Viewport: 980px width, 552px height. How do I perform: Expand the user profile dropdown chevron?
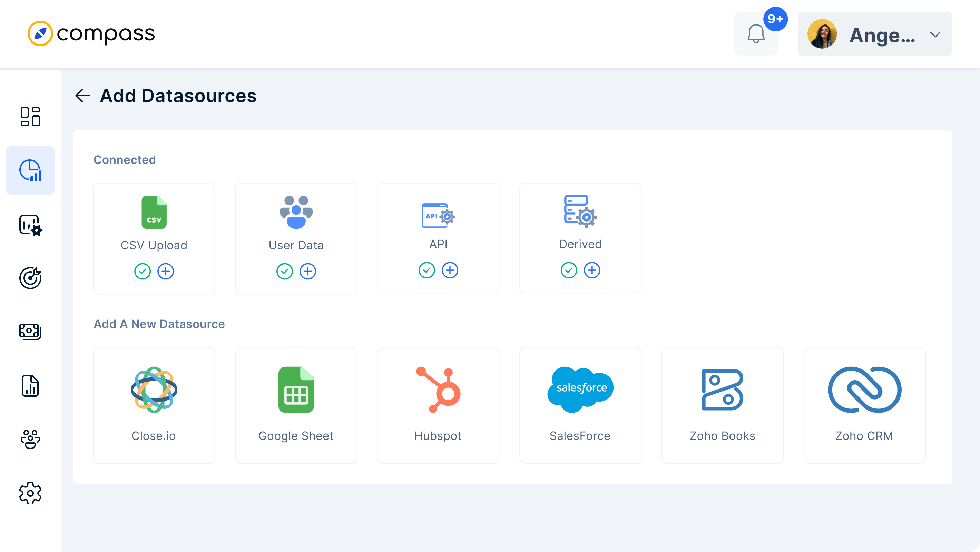[935, 35]
